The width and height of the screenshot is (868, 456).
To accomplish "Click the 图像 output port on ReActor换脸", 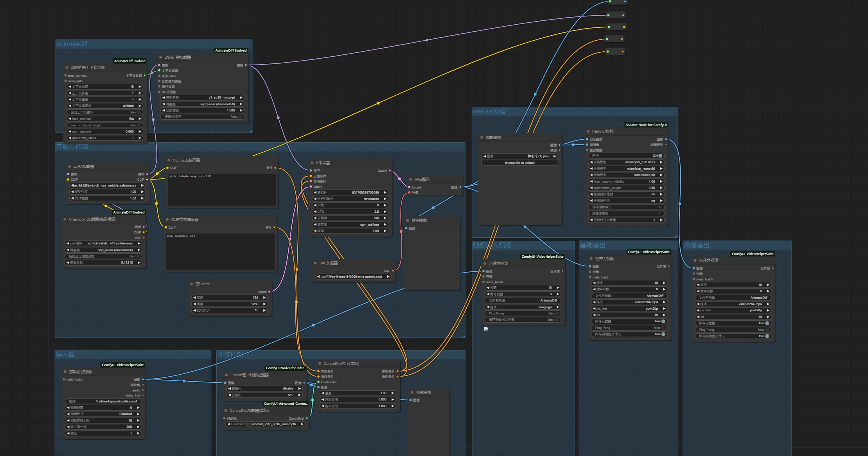I will 666,139.
